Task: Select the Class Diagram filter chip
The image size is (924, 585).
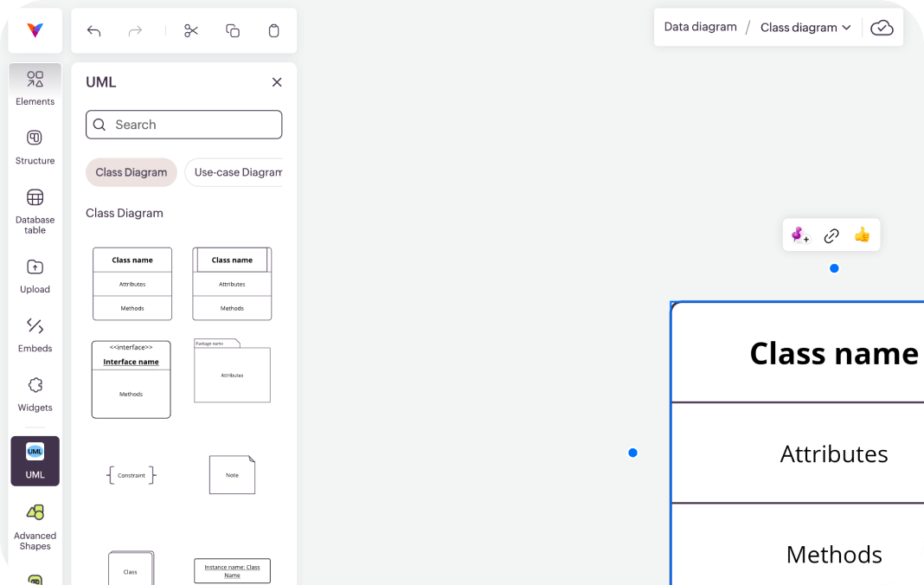Action: [x=132, y=172]
